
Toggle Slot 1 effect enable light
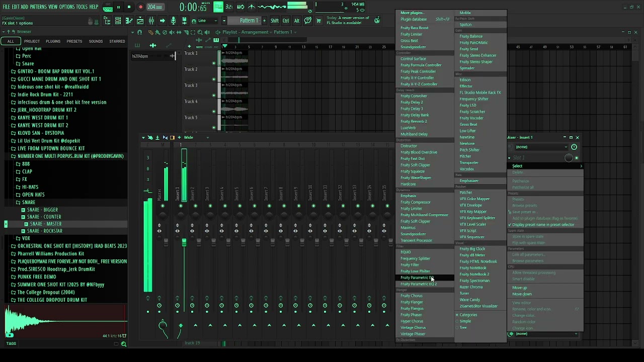[x=577, y=158]
